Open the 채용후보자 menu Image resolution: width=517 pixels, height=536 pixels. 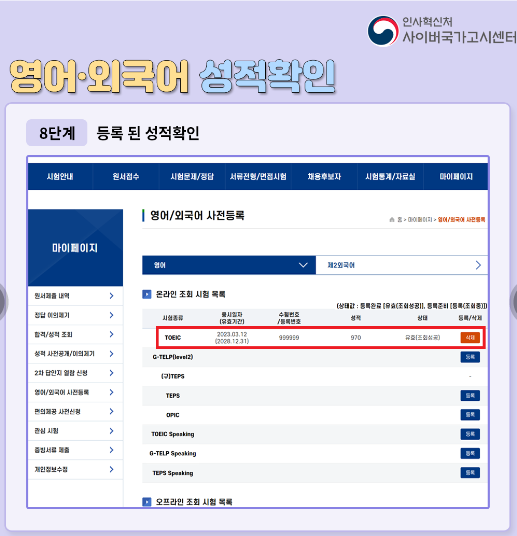pos(324,176)
